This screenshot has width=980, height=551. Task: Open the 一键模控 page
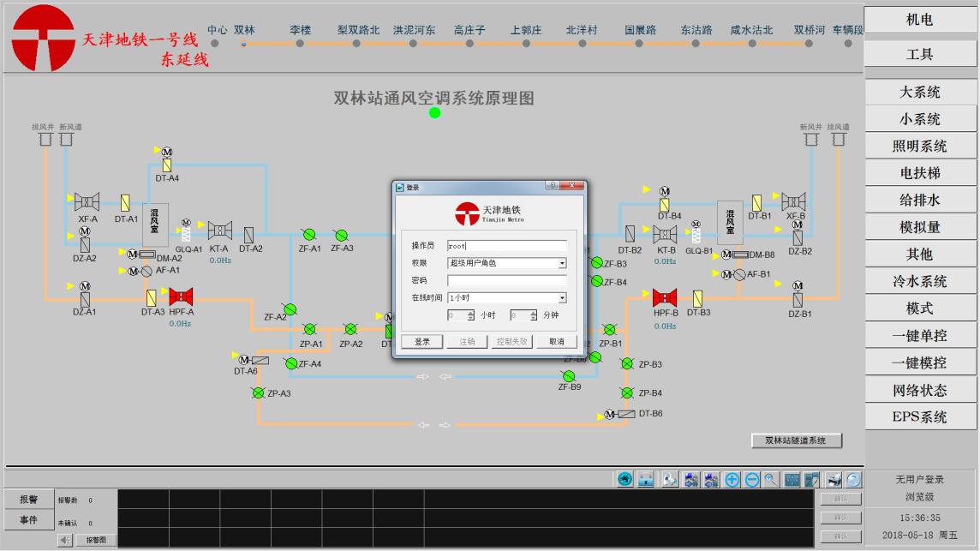920,362
